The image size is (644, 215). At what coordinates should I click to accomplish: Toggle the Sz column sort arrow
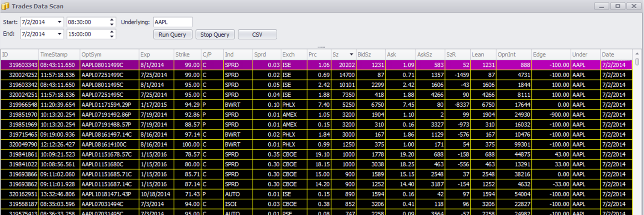pos(352,55)
